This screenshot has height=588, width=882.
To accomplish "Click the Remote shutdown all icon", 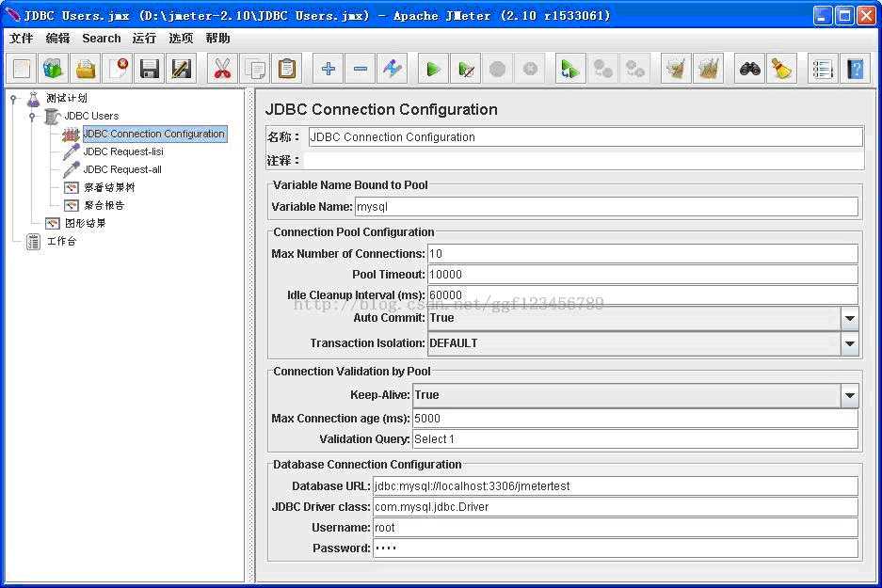I will pyautogui.click(x=635, y=69).
